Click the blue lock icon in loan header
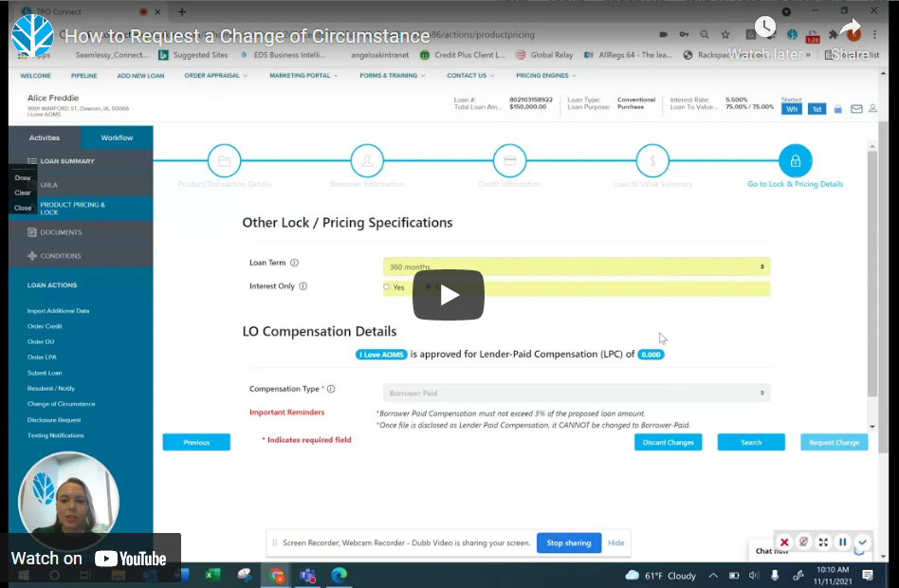This screenshot has height=588, width=899. point(837,109)
